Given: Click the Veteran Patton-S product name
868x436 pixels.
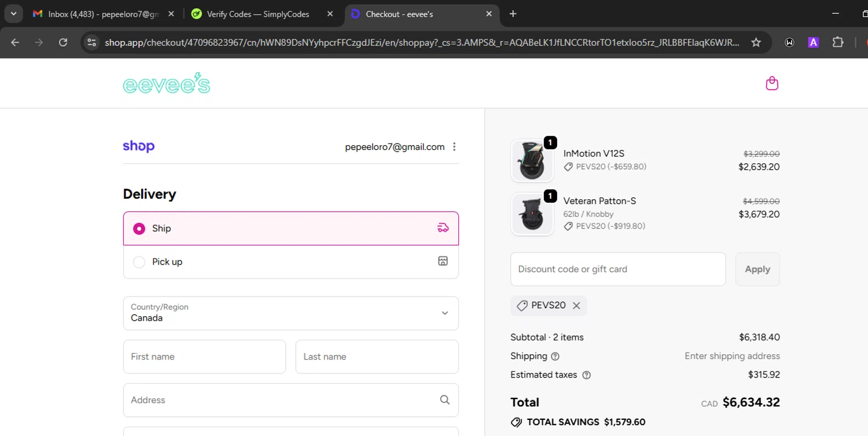Looking at the screenshot, I should coord(599,201).
